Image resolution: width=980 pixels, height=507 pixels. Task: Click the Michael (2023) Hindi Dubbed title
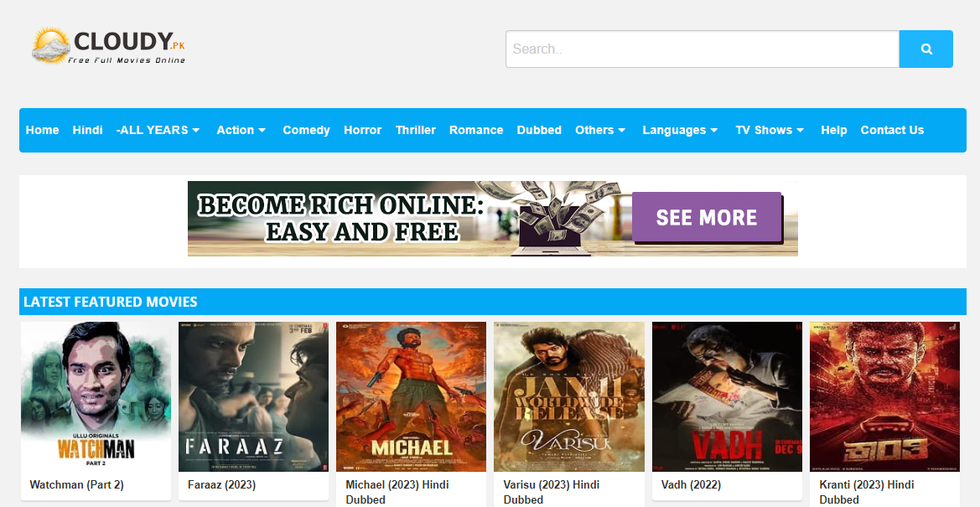click(397, 492)
